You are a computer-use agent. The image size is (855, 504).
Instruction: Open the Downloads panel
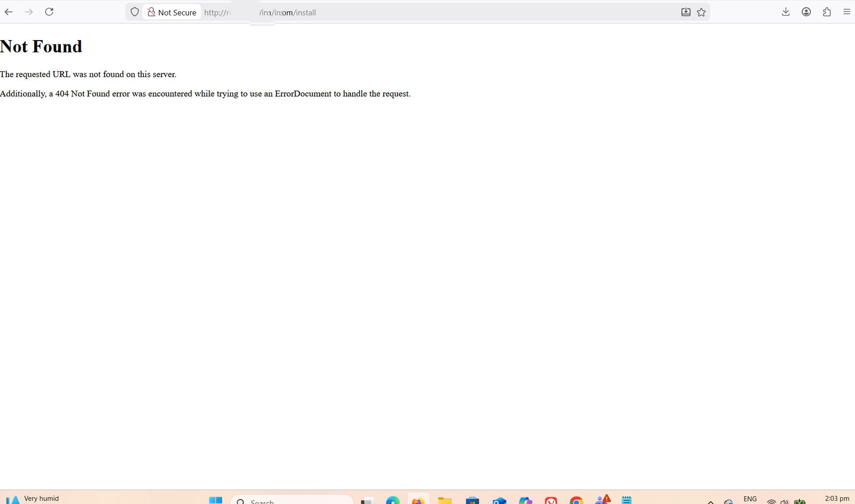point(786,12)
